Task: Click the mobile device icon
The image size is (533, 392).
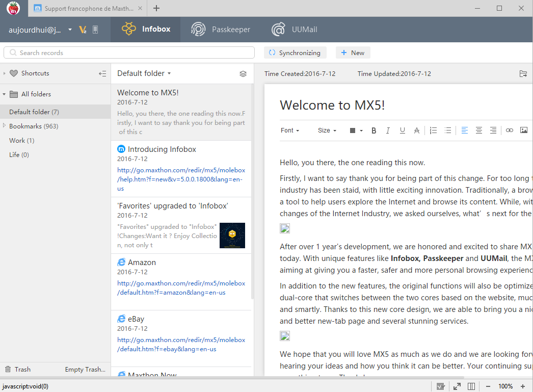Action: pyautogui.click(x=95, y=30)
